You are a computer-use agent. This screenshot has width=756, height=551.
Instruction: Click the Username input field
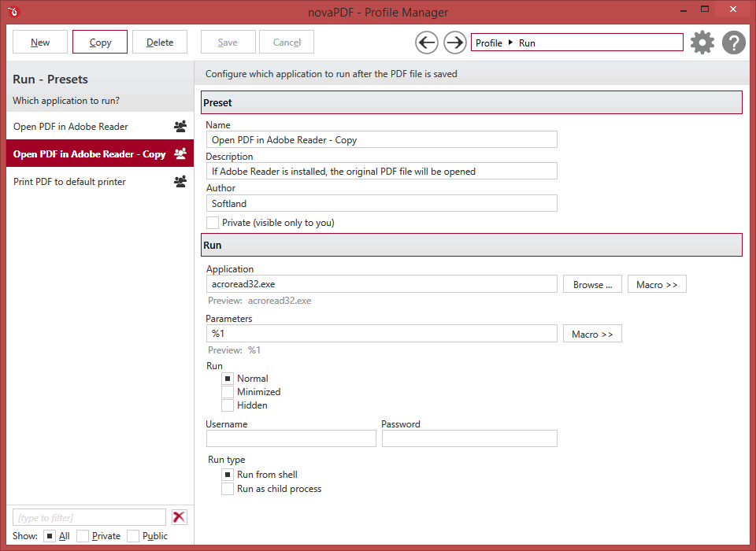pos(291,438)
